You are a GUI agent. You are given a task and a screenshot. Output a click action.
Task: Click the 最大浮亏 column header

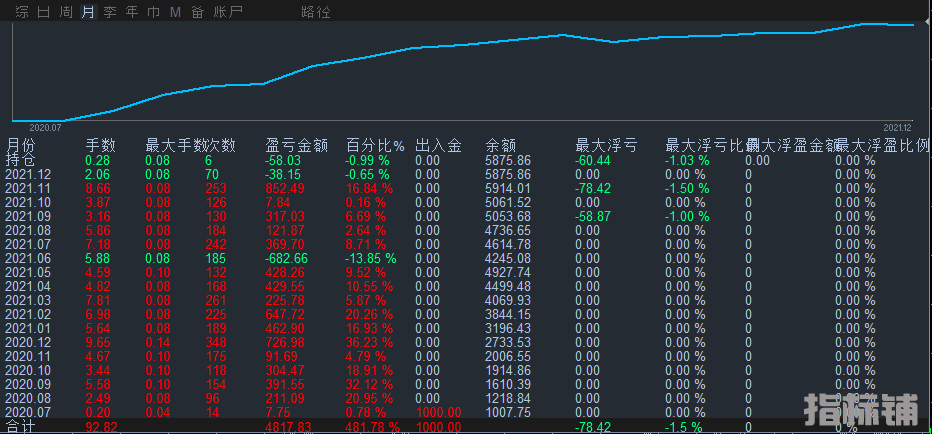606,145
